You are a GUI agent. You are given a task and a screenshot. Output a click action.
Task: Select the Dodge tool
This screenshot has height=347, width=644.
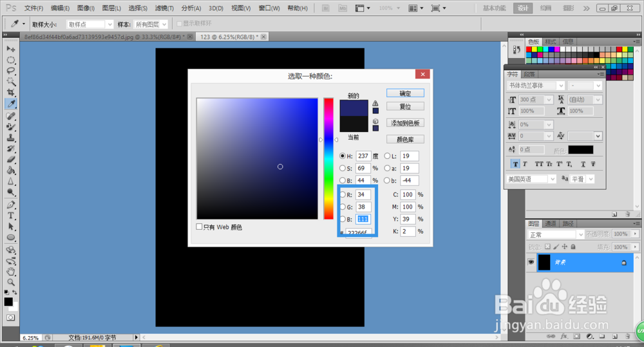11,192
